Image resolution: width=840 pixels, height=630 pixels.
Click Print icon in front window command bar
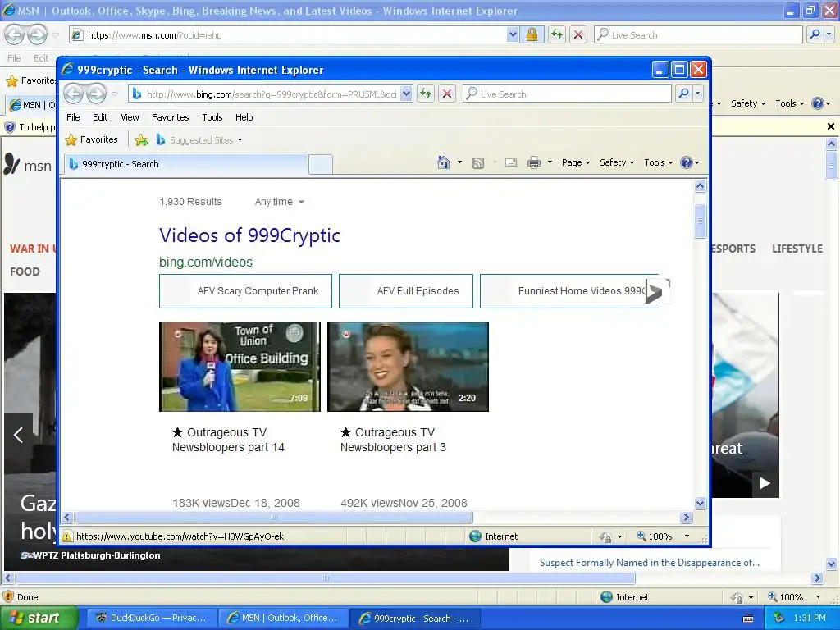tap(534, 162)
